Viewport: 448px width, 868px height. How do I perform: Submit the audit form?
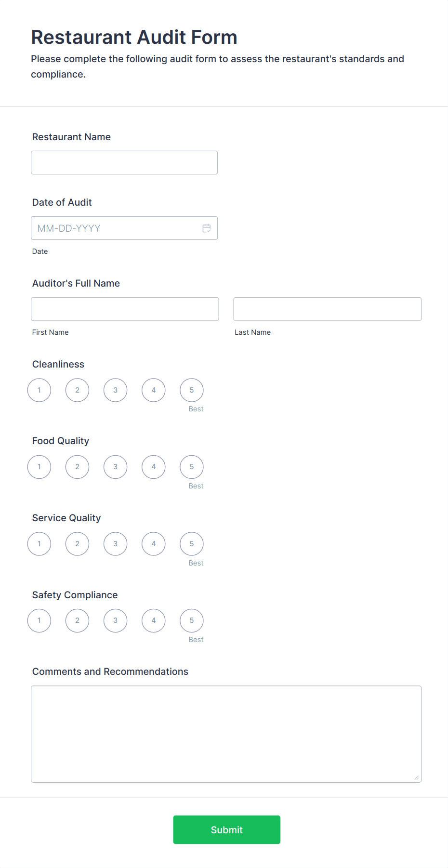point(227,829)
